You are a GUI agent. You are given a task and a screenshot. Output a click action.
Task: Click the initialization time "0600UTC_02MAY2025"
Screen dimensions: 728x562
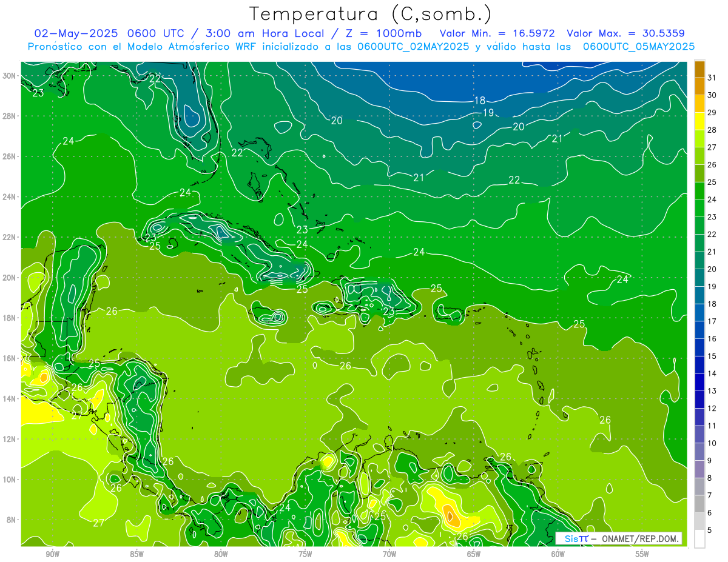(x=413, y=47)
